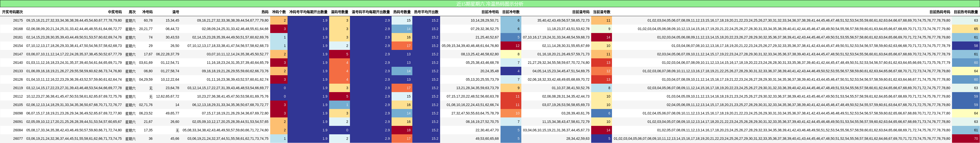Click the 目前冷号数 column header
Image resolution: width=980 pixels, height=143 pixels.
point(511,12)
